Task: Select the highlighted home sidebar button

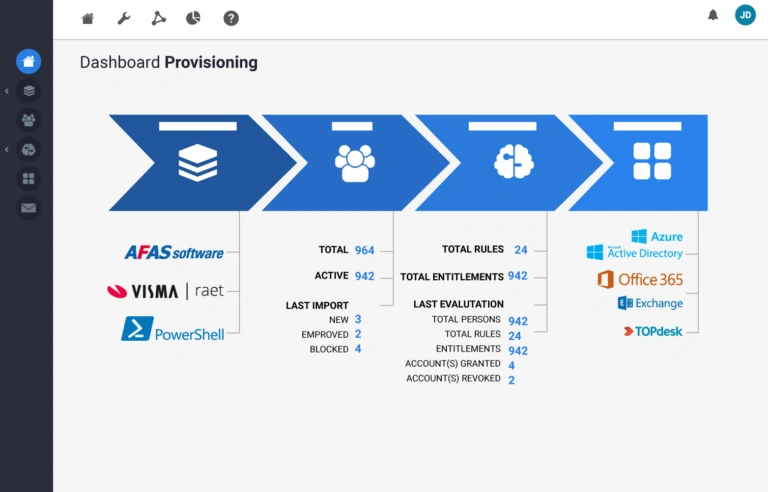Action: [28, 61]
